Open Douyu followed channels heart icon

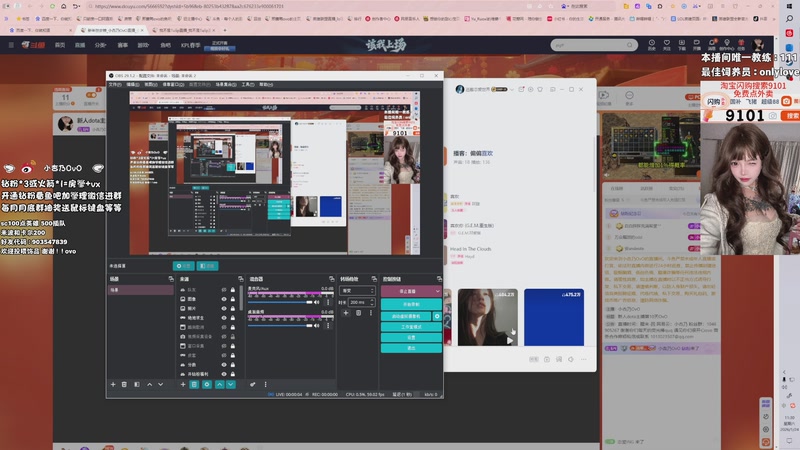pyautogui.click(x=667, y=44)
